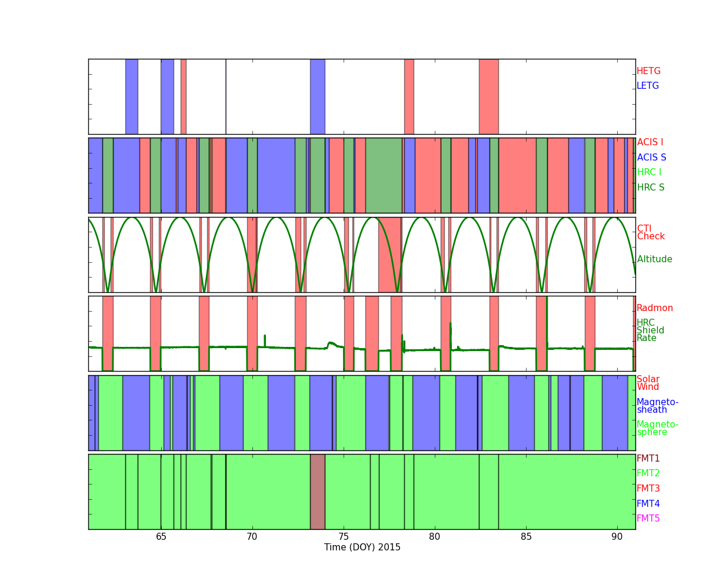Click the LETG legend label
Image resolution: width=706 pixels, height=588 pixels.
[647, 86]
